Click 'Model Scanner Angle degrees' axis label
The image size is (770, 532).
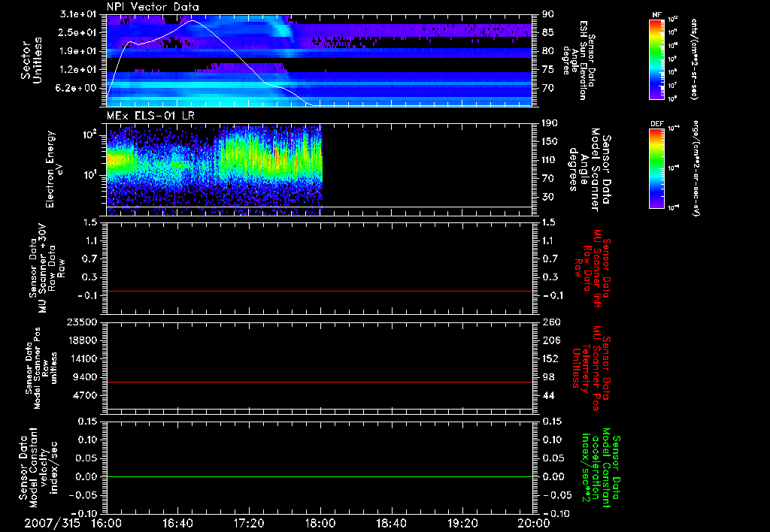(590, 170)
